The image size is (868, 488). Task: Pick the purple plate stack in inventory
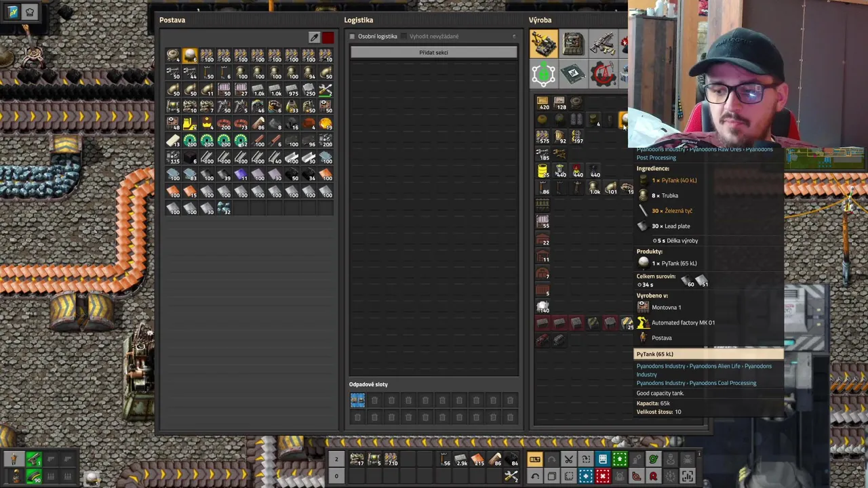coord(241,174)
